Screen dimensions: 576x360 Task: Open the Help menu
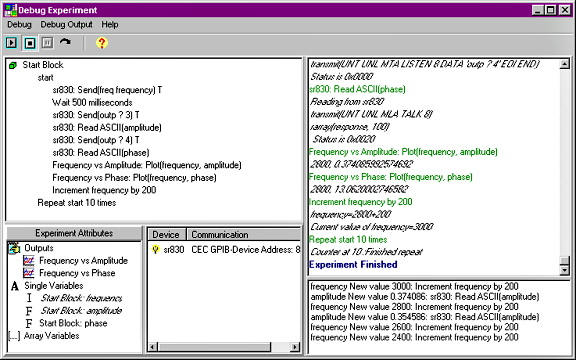(x=110, y=25)
